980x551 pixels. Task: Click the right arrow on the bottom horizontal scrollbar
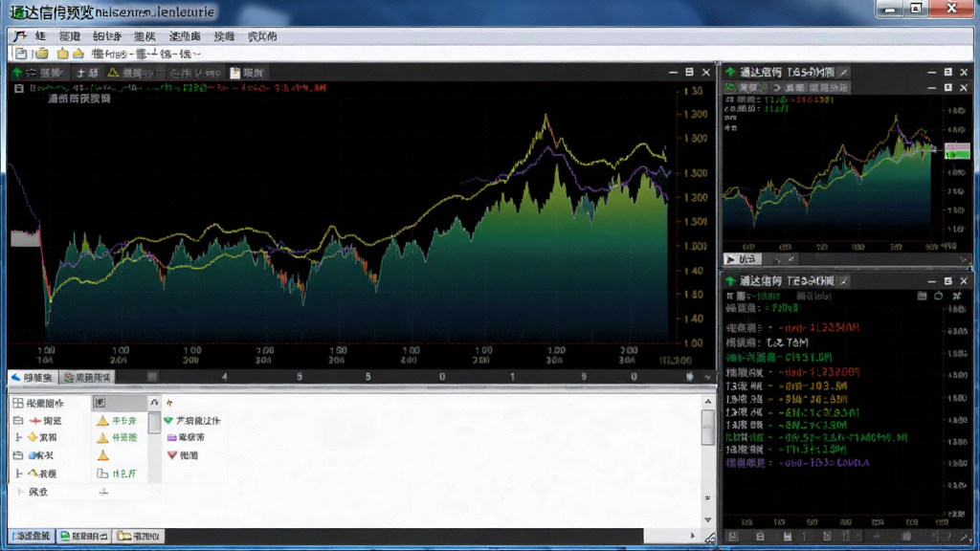point(692,536)
